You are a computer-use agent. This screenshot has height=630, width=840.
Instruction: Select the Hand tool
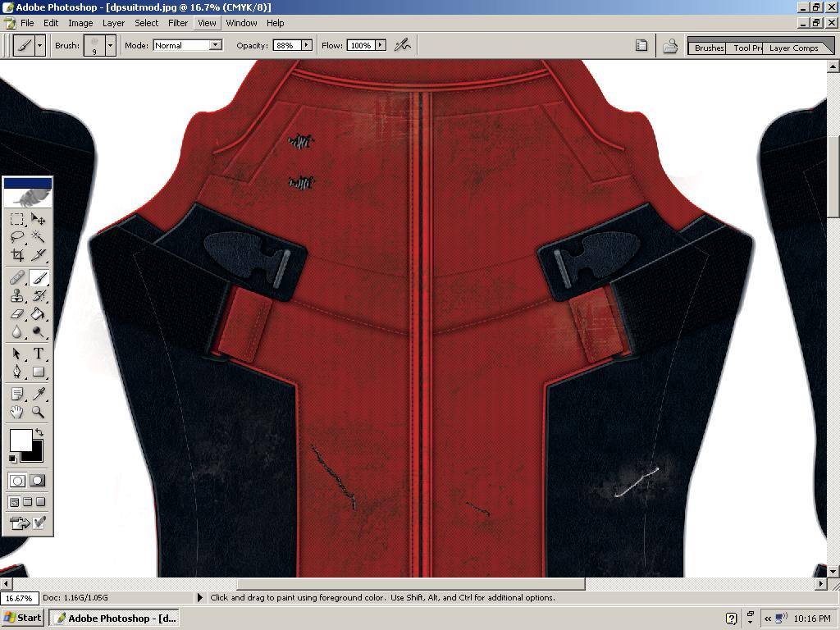pyautogui.click(x=17, y=412)
